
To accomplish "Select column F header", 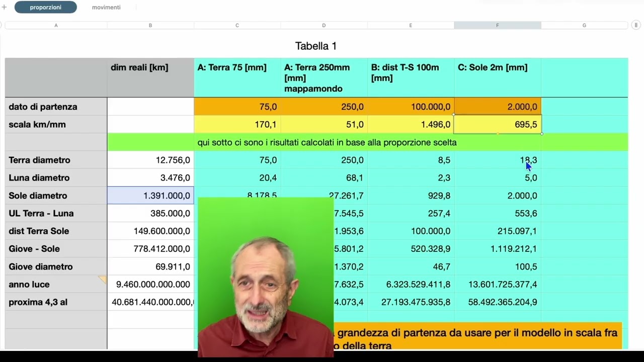I will click(x=498, y=25).
